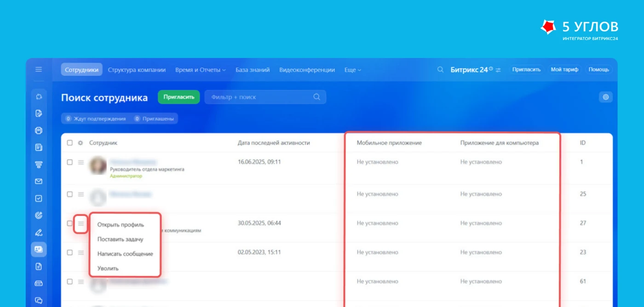Click the row menu icon for employee ID 1
Screen dimensions: 644x307
81,162
